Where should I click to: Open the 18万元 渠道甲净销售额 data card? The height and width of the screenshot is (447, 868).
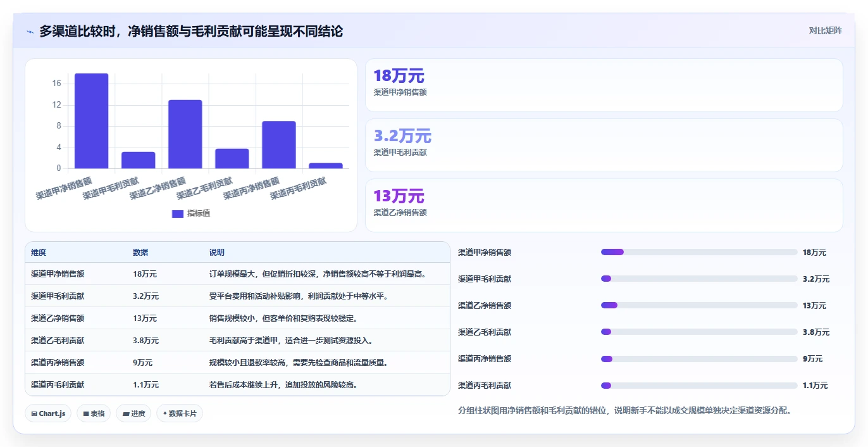click(604, 85)
